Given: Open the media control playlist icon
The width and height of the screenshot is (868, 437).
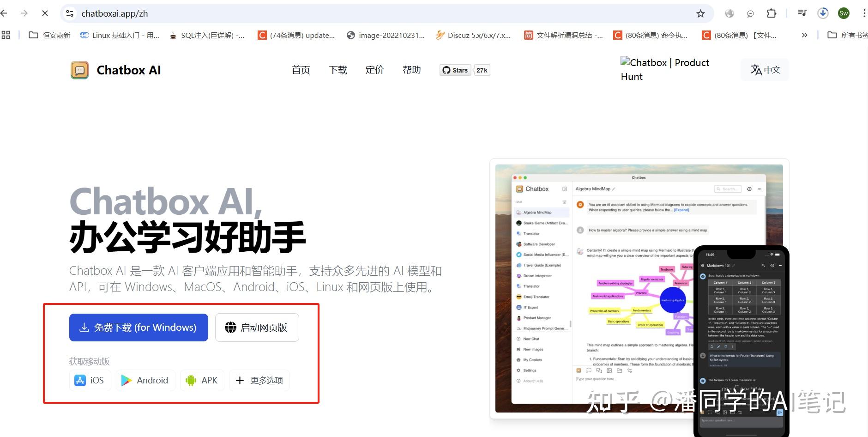Looking at the screenshot, I should click(x=802, y=13).
